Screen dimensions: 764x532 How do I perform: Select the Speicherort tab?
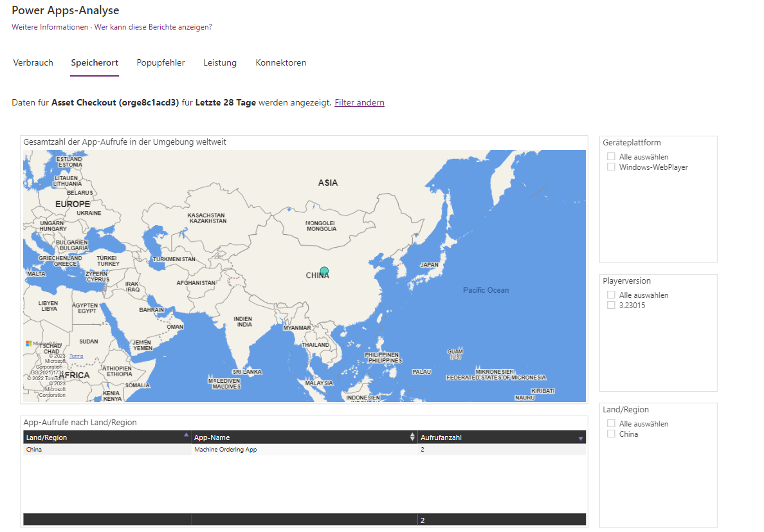[x=95, y=62]
